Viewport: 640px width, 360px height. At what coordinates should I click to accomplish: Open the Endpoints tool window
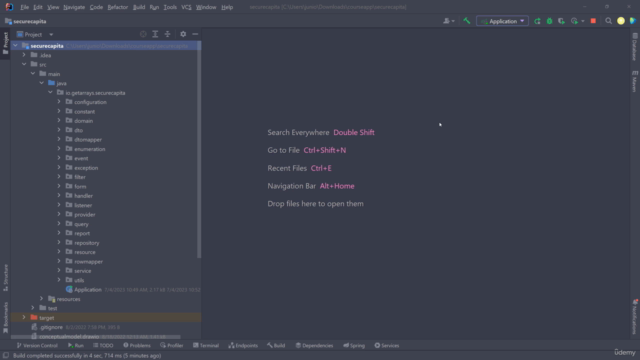pyautogui.click(x=243, y=345)
